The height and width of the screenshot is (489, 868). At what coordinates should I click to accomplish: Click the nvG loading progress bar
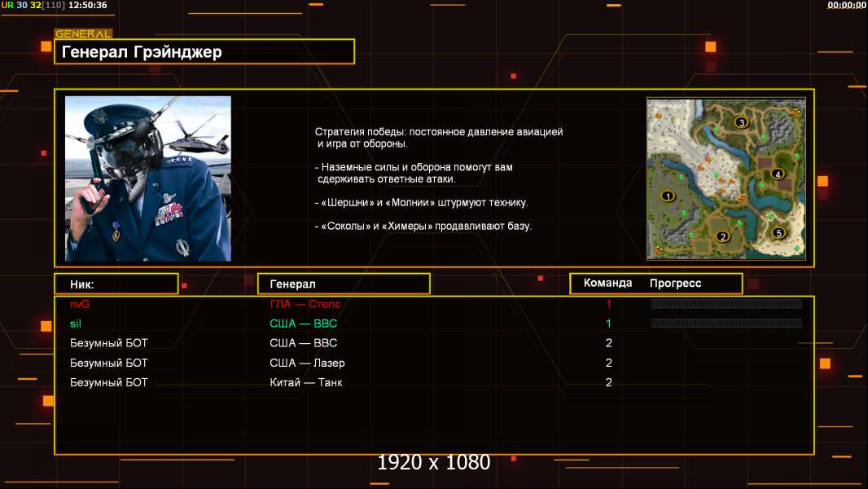click(x=726, y=303)
